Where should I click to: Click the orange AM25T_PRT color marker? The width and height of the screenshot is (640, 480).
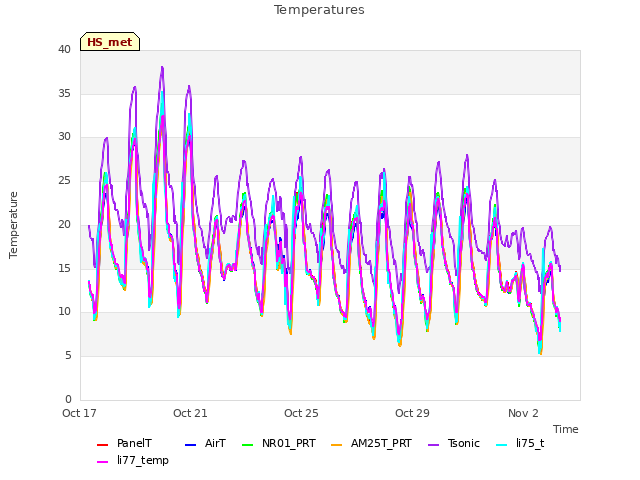337,444
